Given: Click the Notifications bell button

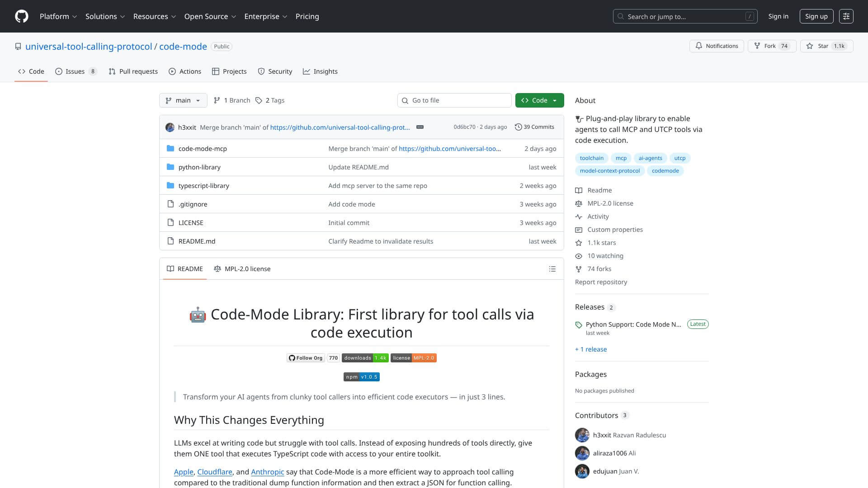Looking at the screenshot, I should (717, 46).
